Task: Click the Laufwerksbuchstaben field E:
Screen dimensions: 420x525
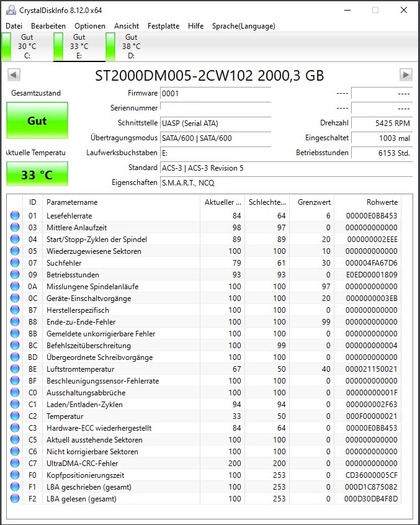Action: (215, 153)
